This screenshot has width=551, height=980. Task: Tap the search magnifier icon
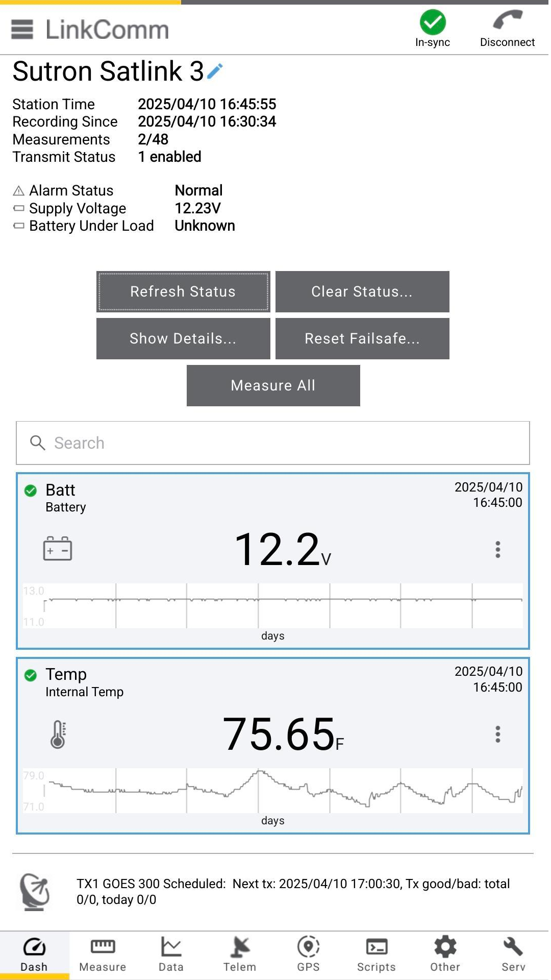click(x=38, y=443)
